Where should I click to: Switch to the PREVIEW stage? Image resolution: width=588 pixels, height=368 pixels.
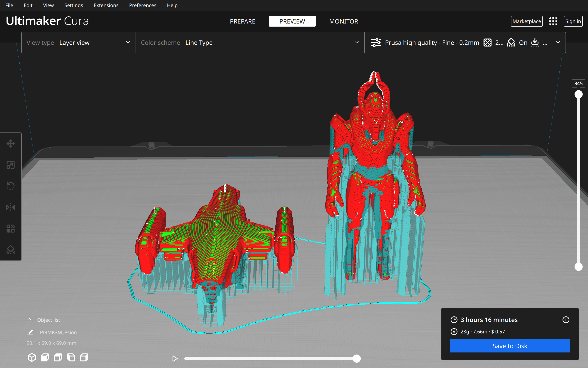(292, 21)
